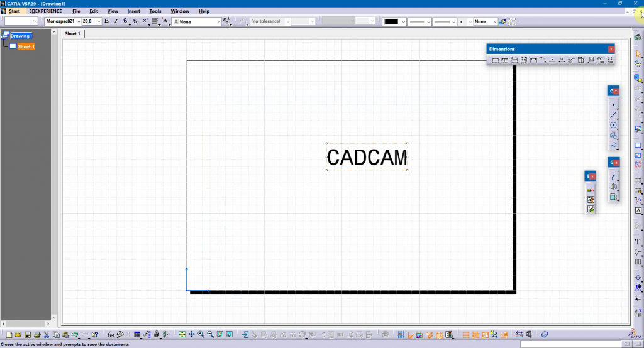Select the Pan tool icon
644x348 pixels.
[191, 335]
